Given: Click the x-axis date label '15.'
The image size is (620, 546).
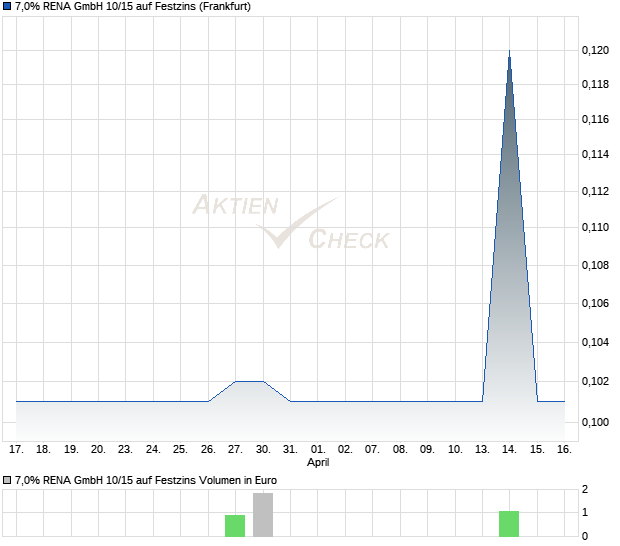Looking at the screenshot, I should pos(537,450).
